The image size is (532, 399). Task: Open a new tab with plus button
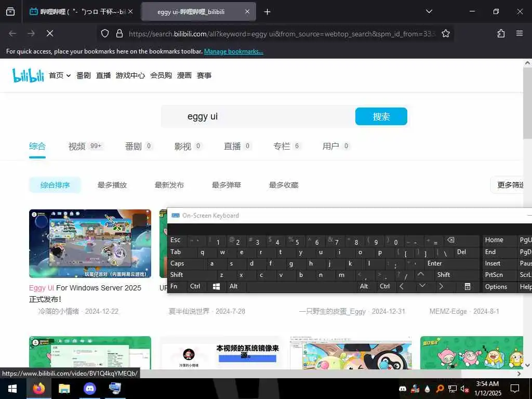pyautogui.click(x=268, y=12)
